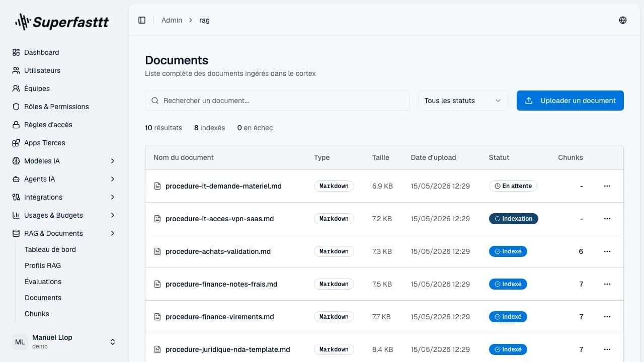The image size is (644, 362).
Task: Focus the Rechercher un document field
Action: (277, 101)
